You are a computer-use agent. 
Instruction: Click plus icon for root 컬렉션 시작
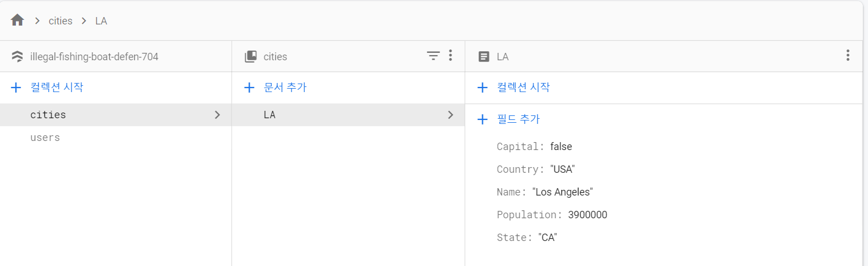(16, 88)
